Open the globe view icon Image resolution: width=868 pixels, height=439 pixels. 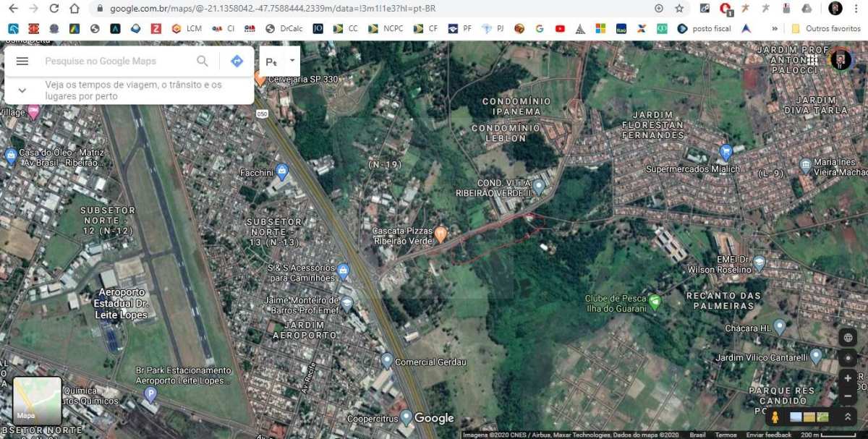[x=847, y=337]
